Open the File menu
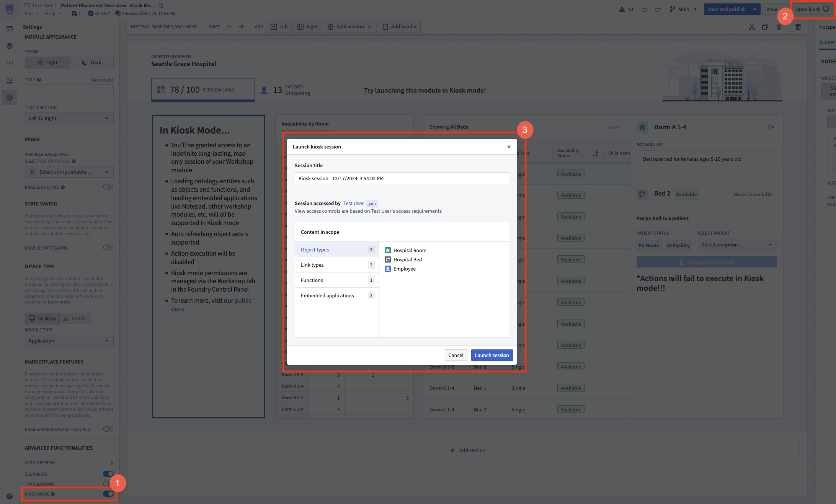The width and height of the screenshot is (836, 504). [x=31, y=13]
